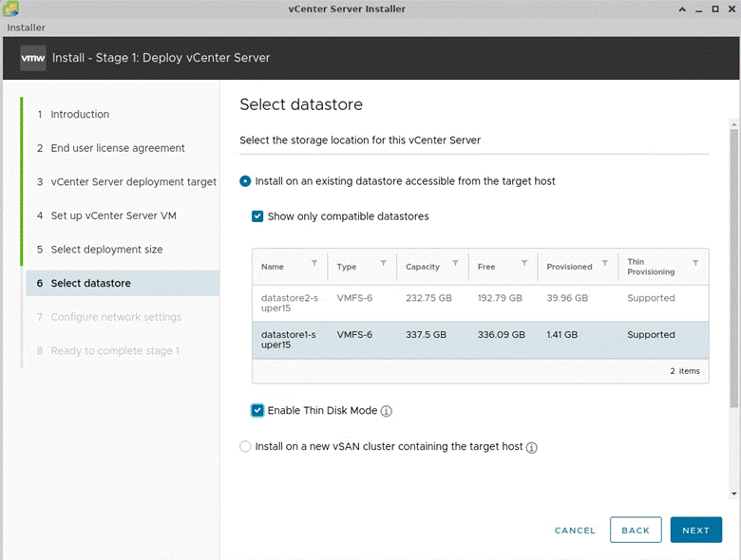Click the Free column header
Viewport: 741px width, 560px height.
click(486, 267)
